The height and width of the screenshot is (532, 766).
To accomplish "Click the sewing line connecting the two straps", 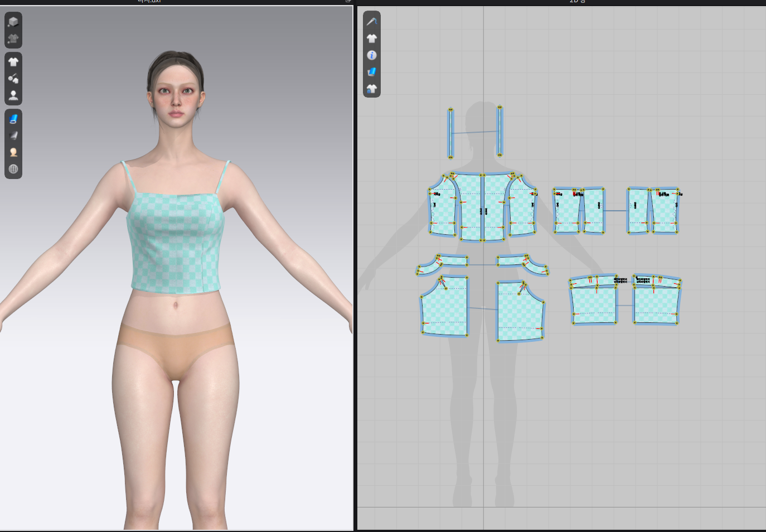I will coord(475,133).
